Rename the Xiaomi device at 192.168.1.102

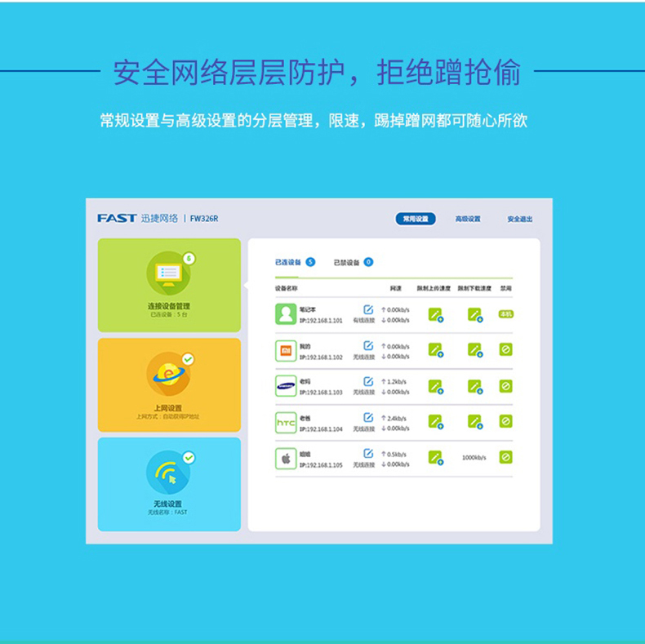click(x=368, y=345)
